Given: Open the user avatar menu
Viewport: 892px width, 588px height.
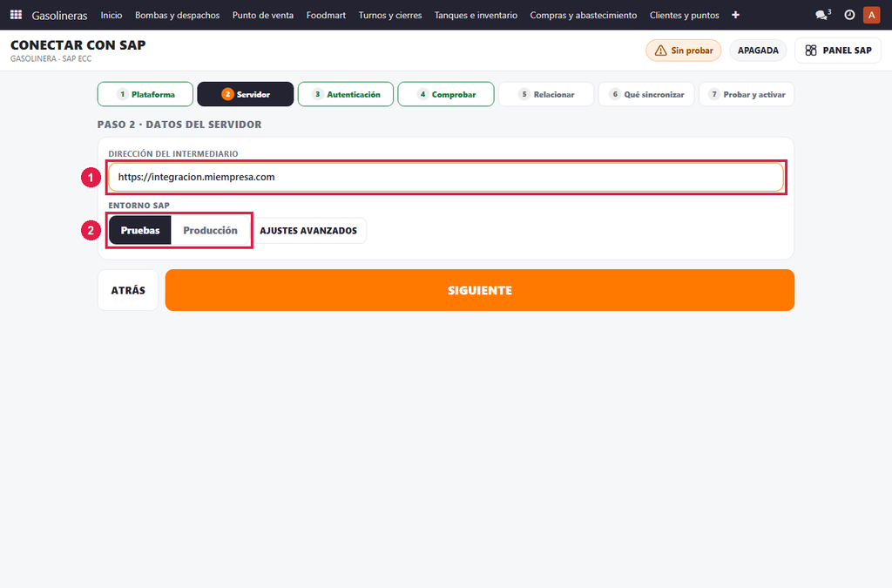Looking at the screenshot, I should point(871,15).
